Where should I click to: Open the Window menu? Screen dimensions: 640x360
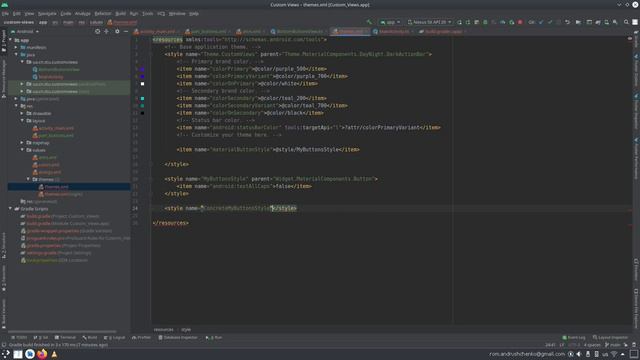click(177, 13)
